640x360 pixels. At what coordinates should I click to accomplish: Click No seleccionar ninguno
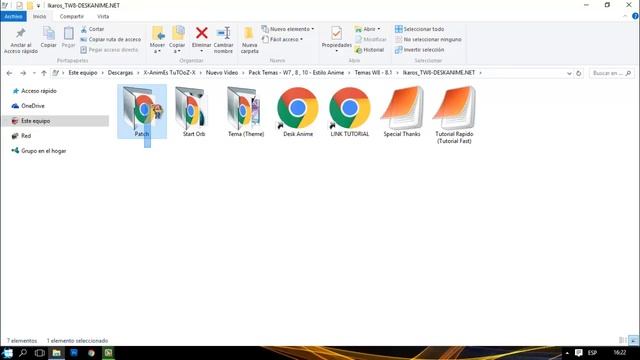(428, 40)
